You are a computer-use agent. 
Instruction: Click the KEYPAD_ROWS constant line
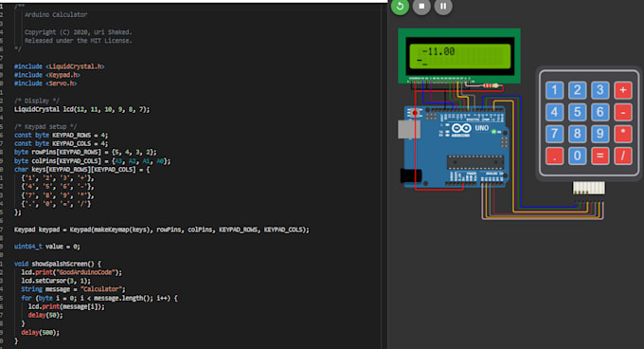coord(61,135)
